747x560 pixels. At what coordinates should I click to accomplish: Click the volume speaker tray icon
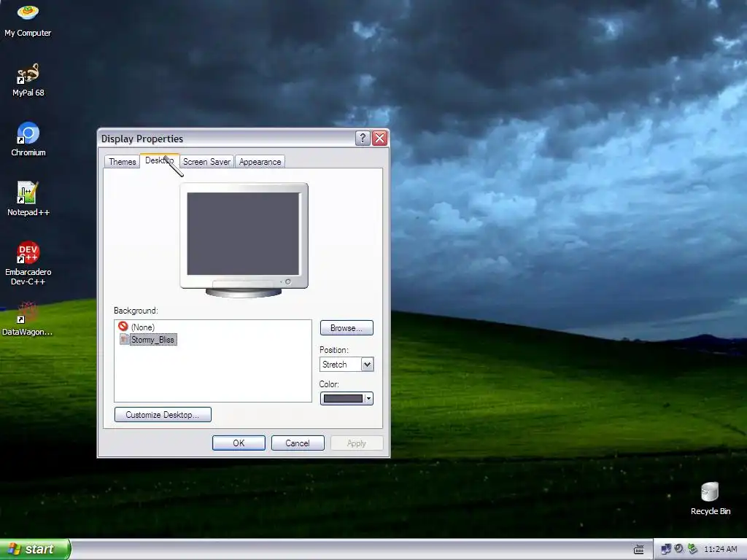[x=679, y=549]
